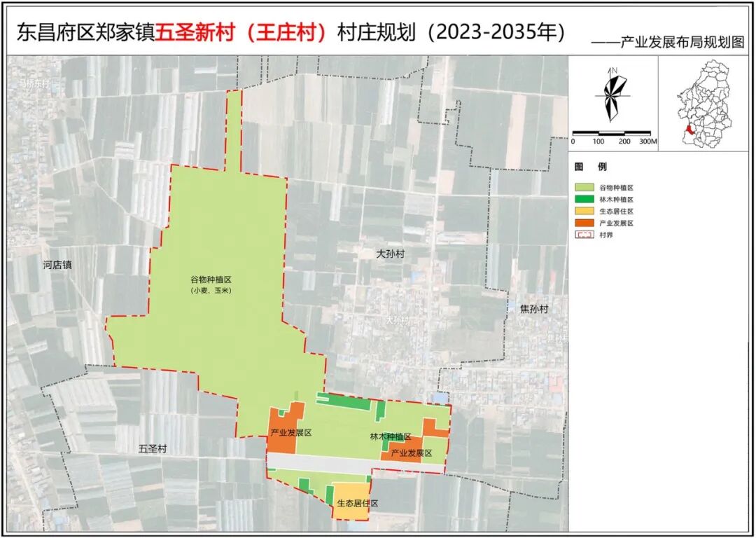Collapse the district overview inset map
The height and width of the screenshot is (538, 756).
click(700, 105)
